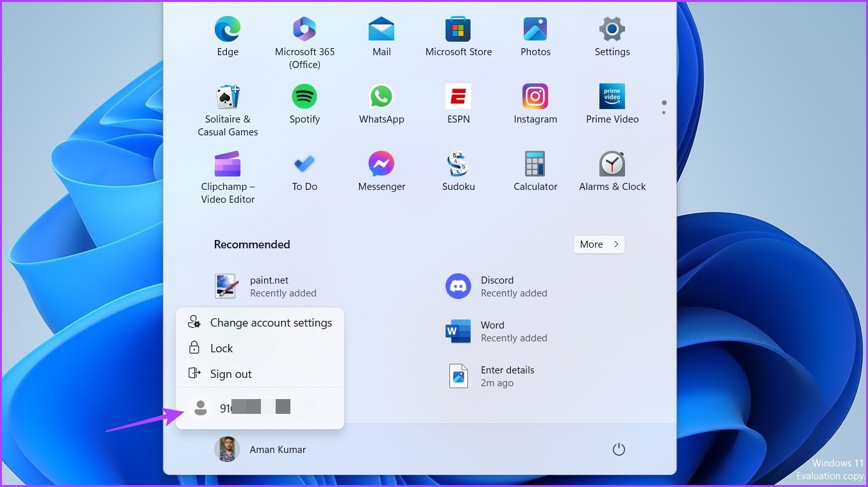
Task: Select Change account settings
Action: 260,323
